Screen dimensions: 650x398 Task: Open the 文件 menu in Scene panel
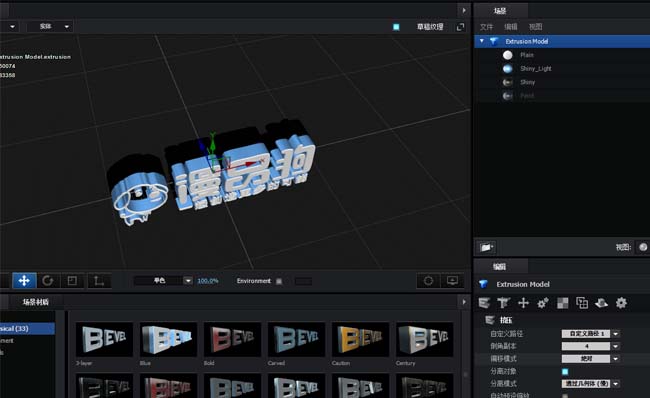click(x=486, y=27)
